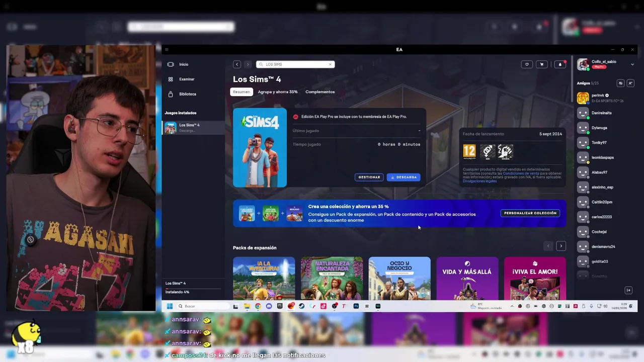Show hidden system tray icons chevron

512,306
